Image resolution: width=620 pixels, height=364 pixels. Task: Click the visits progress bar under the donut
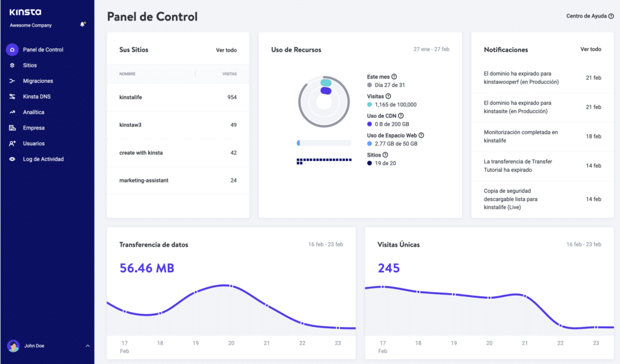click(325, 143)
